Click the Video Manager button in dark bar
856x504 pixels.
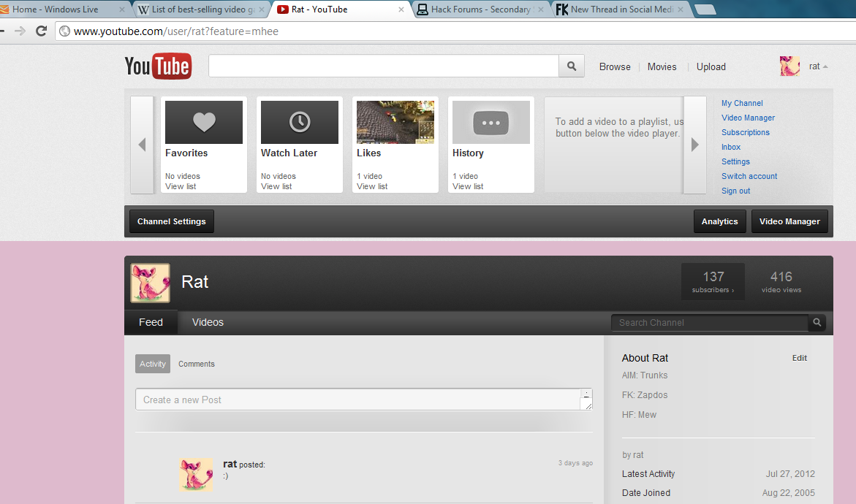point(789,221)
